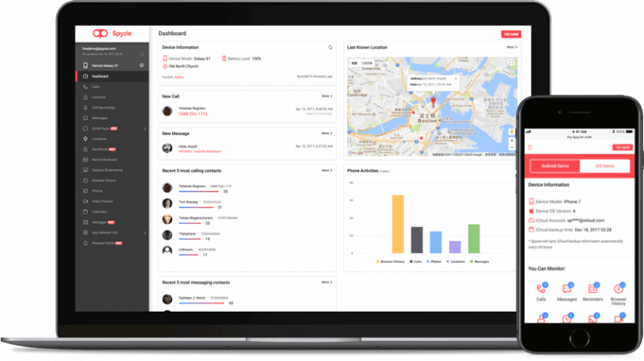Open Browser History in the sidebar

pos(105,180)
